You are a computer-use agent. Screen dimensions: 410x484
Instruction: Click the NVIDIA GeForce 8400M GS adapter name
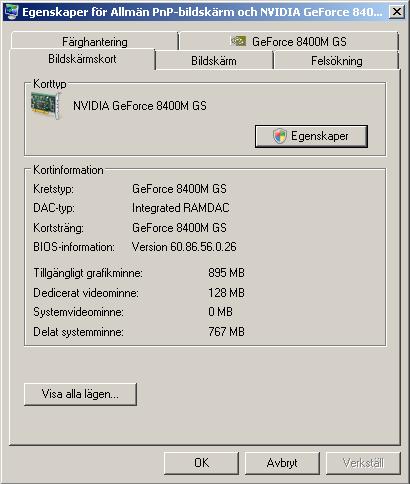tap(140, 106)
